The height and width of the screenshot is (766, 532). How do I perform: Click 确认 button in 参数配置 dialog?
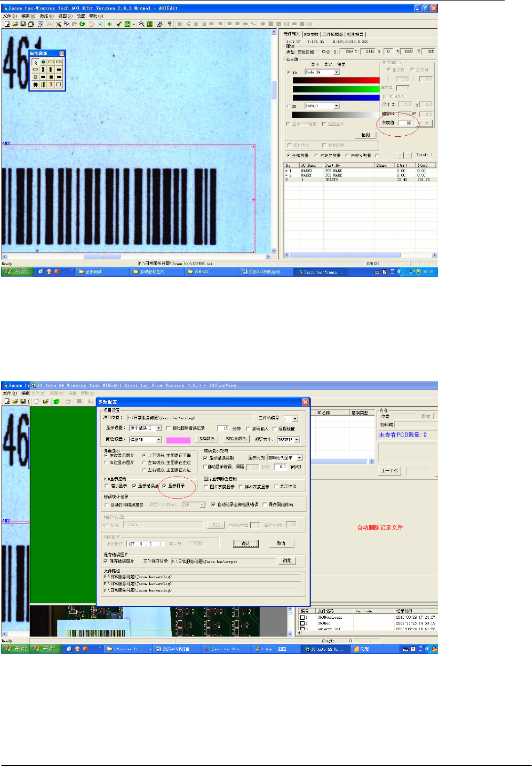pyautogui.click(x=245, y=543)
